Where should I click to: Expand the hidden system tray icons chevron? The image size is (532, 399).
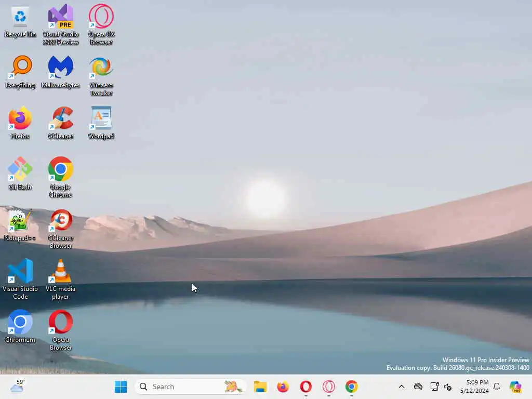point(402,387)
